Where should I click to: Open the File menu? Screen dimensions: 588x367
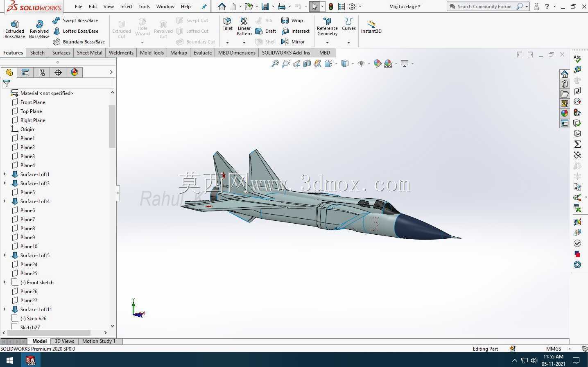coord(79,7)
